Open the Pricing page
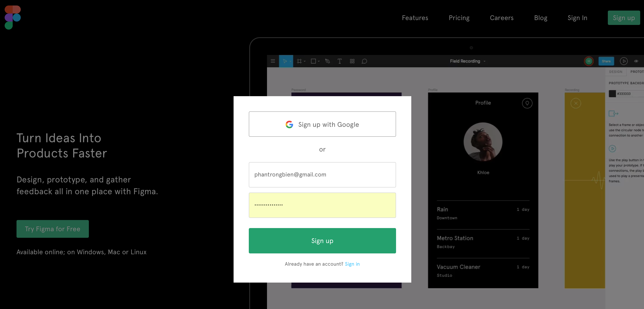Image resolution: width=644 pixels, height=309 pixels. tap(459, 18)
